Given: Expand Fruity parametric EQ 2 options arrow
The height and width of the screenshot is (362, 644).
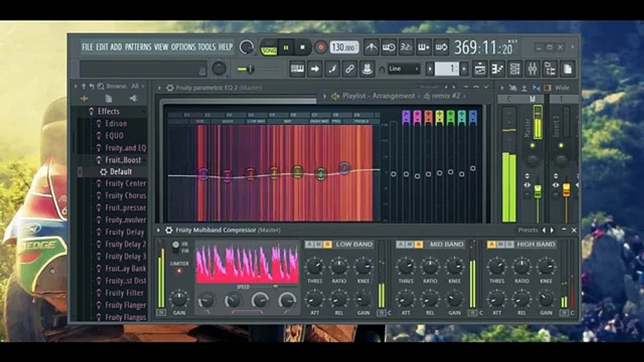Looking at the screenshot, I should click(x=159, y=87).
